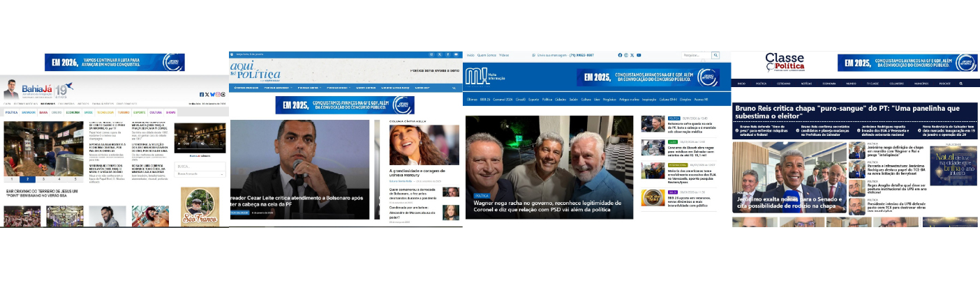The height and width of the screenshot is (285, 980).
Task: Select 'Carnaval 2026' in Muita Informação menu
Action: 503,100
